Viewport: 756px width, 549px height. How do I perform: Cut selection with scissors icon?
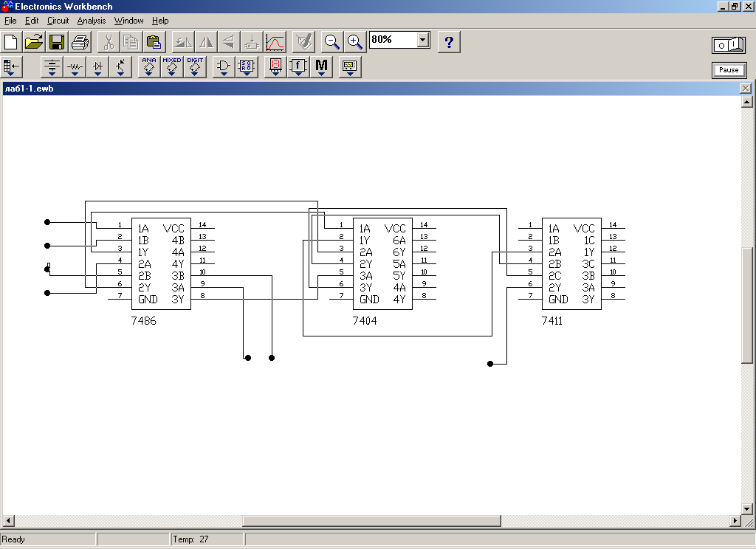109,42
